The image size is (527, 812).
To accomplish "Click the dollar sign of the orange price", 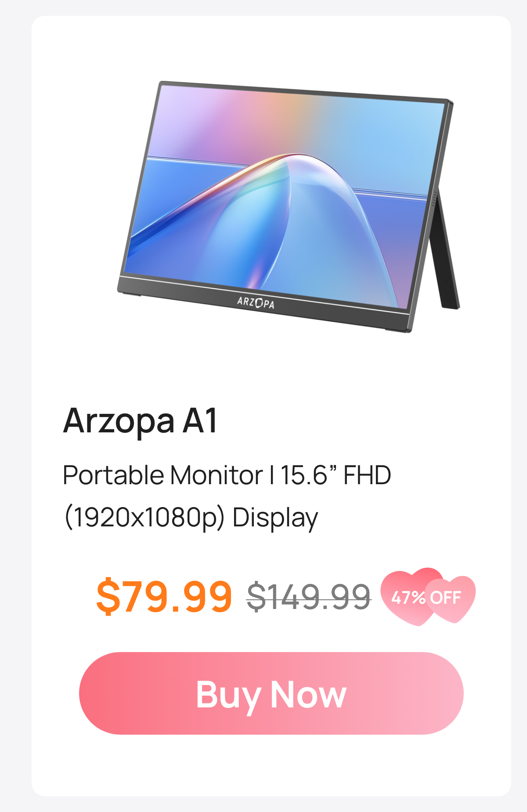I will (x=108, y=597).
